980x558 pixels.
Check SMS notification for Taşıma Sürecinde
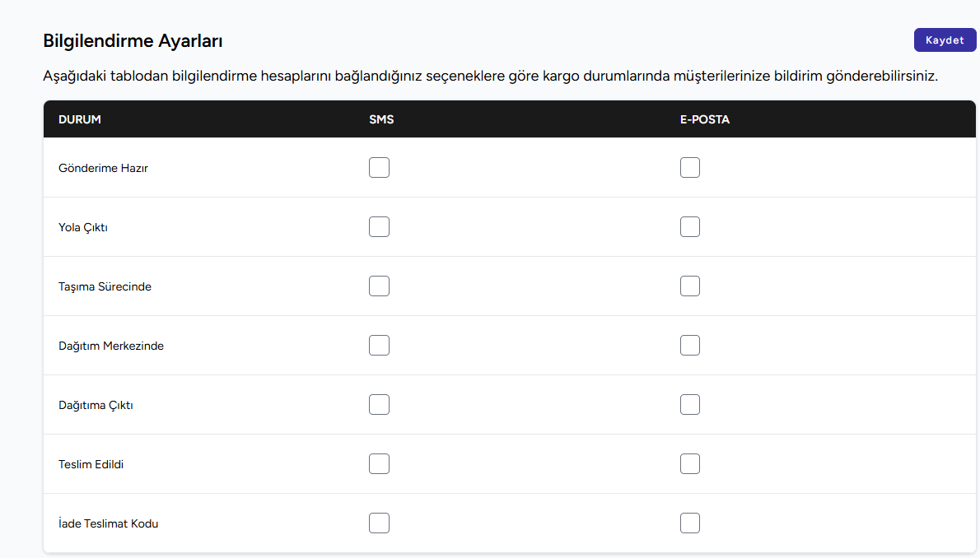click(379, 286)
